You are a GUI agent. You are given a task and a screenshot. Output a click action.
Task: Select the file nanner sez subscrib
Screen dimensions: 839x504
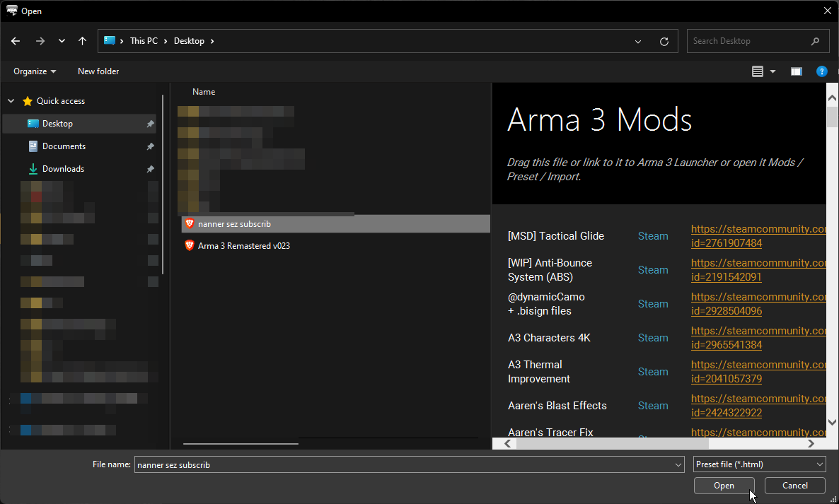[336, 224]
